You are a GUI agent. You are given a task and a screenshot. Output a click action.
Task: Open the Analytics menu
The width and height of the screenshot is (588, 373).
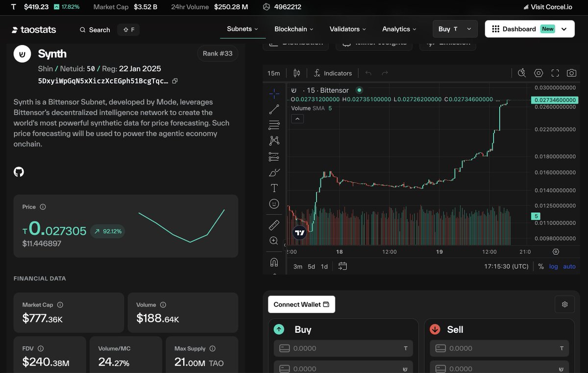400,29
